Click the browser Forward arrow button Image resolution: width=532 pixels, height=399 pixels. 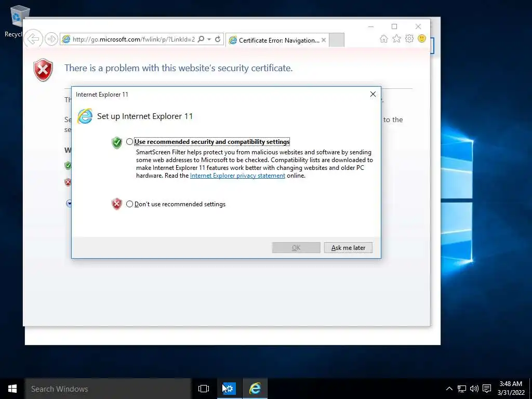coord(51,39)
